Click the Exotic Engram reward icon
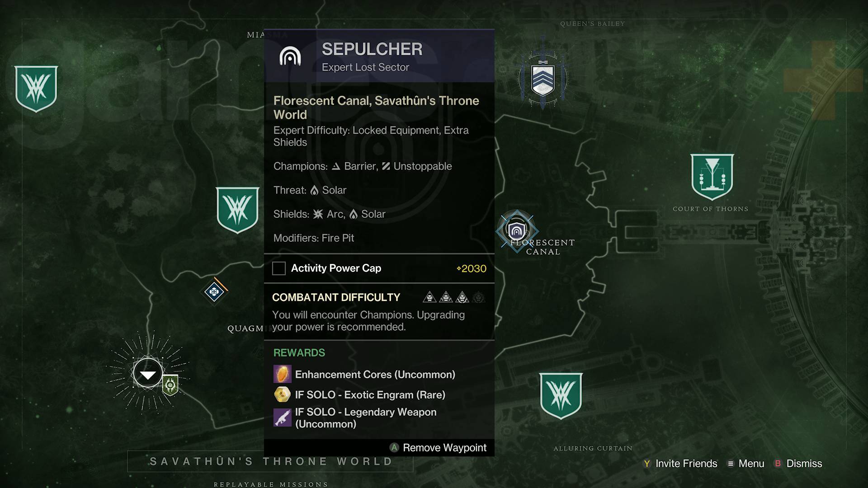Viewport: 868px width, 488px height. (282, 394)
